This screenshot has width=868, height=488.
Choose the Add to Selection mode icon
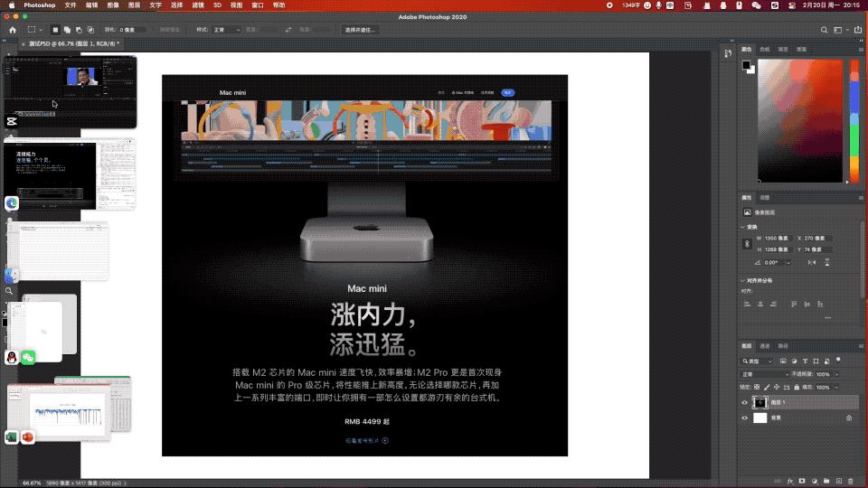(x=67, y=30)
